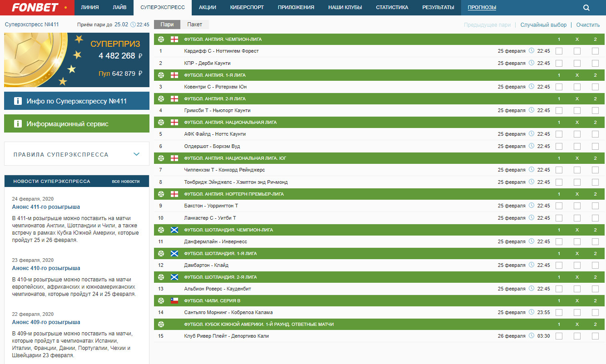Click the football icon on the Нортерн Премьер-лига header
This screenshot has width=606, height=364.
(161, 194)
